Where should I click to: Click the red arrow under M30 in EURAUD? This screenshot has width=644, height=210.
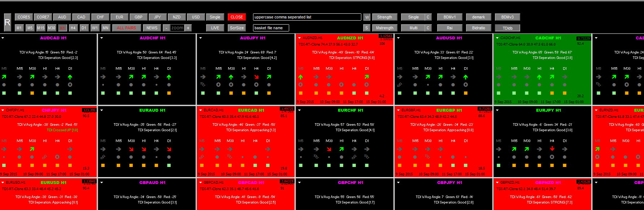pyautogui.click(x=131, y=149)
